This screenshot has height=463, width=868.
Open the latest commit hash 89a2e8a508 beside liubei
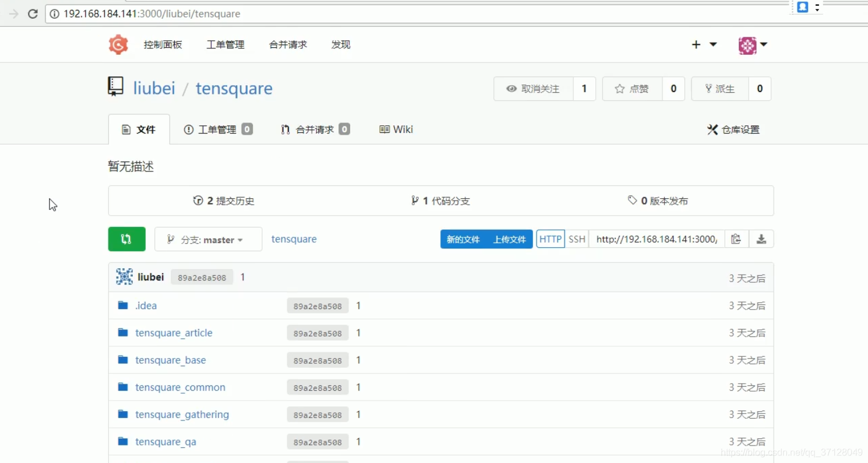202,278
